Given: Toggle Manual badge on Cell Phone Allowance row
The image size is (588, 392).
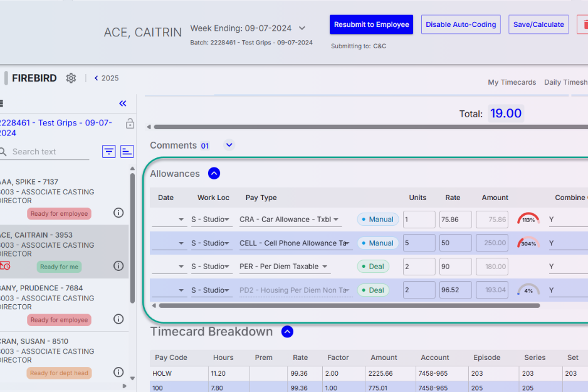Looking at the screenshot, I should click(x=378, y=243).
